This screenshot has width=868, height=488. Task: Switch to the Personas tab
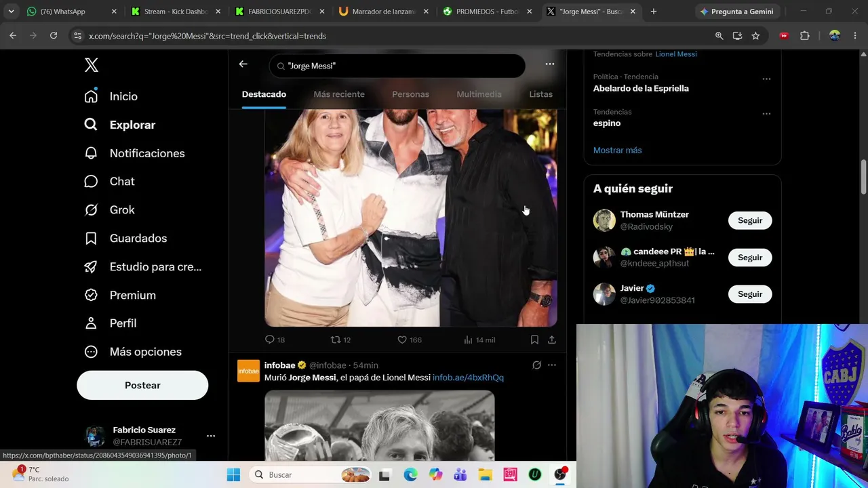point(410,94)
